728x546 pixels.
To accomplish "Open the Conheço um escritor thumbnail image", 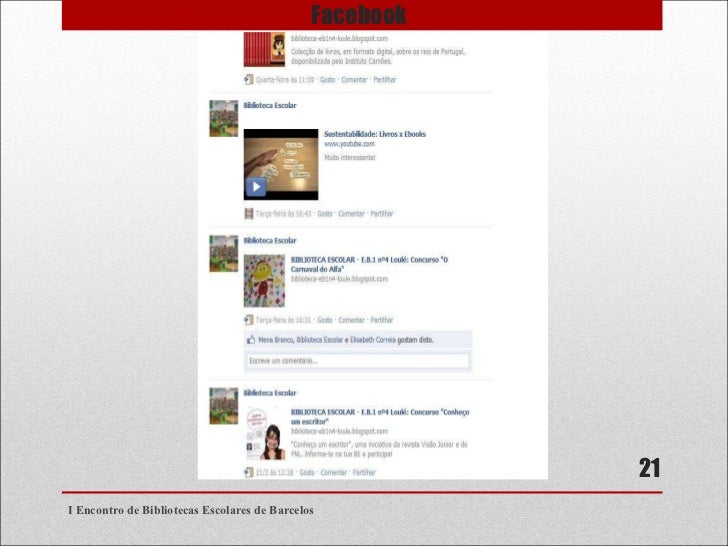I will point(265,433).
